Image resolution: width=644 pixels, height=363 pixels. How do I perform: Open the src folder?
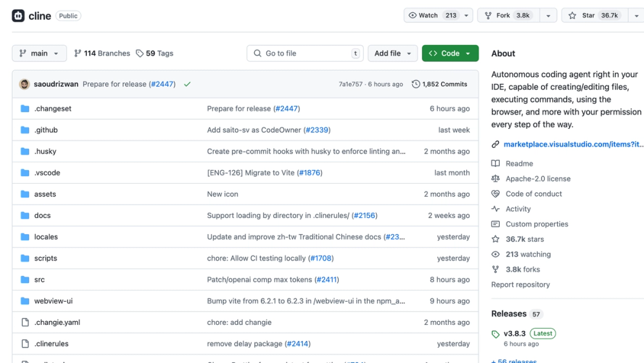point(39,280)
